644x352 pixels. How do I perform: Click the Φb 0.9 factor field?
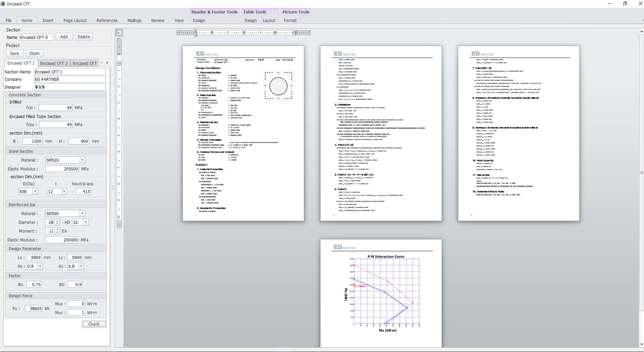[75, 284]
